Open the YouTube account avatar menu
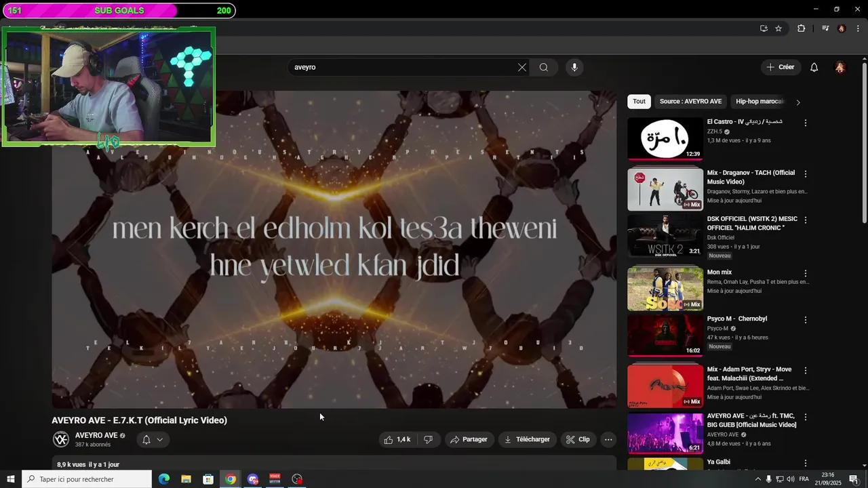This screenshot has width=868, height=488. [x=840, y=67]
